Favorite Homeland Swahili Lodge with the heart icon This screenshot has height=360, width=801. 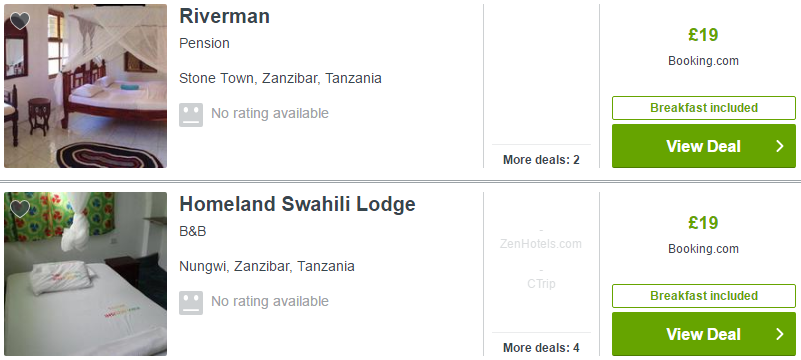click(x=20, y=209)
